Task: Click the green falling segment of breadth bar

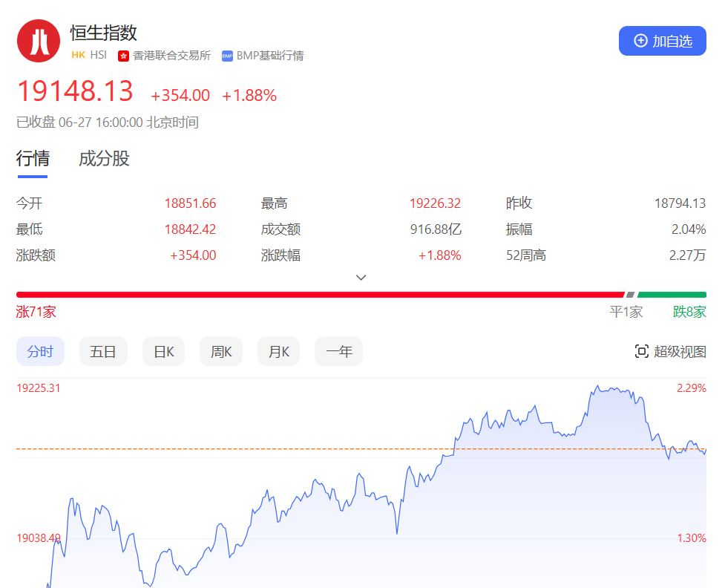Action: click(672, 295)
